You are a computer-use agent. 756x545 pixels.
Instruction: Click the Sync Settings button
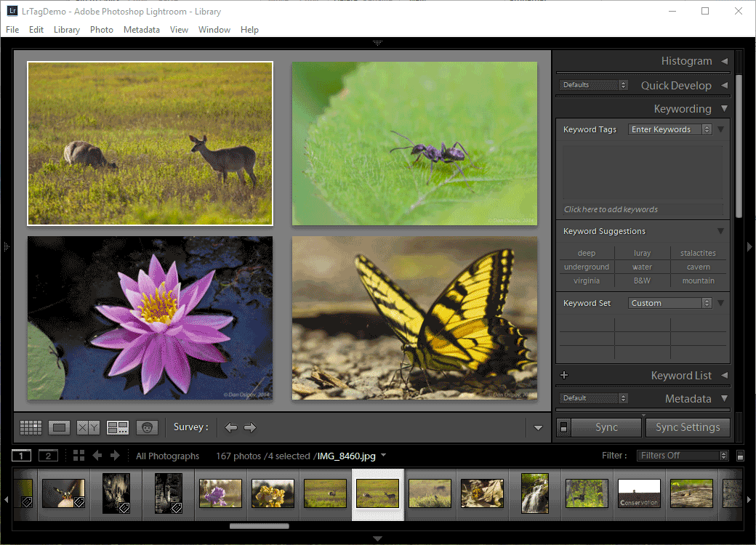[687, 427]
